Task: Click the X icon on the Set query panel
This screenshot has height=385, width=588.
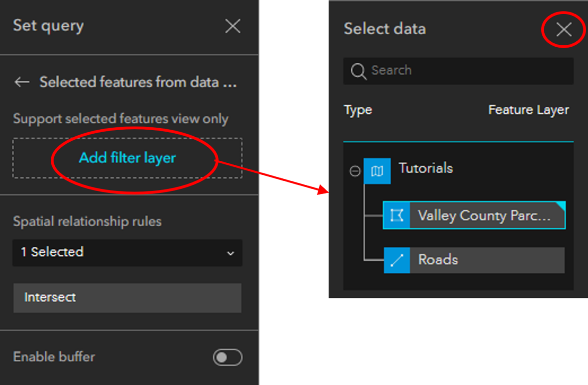Action: 233,26
